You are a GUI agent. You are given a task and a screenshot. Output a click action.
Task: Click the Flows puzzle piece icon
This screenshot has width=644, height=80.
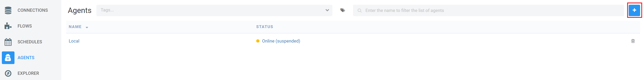[x=8, y=26]
